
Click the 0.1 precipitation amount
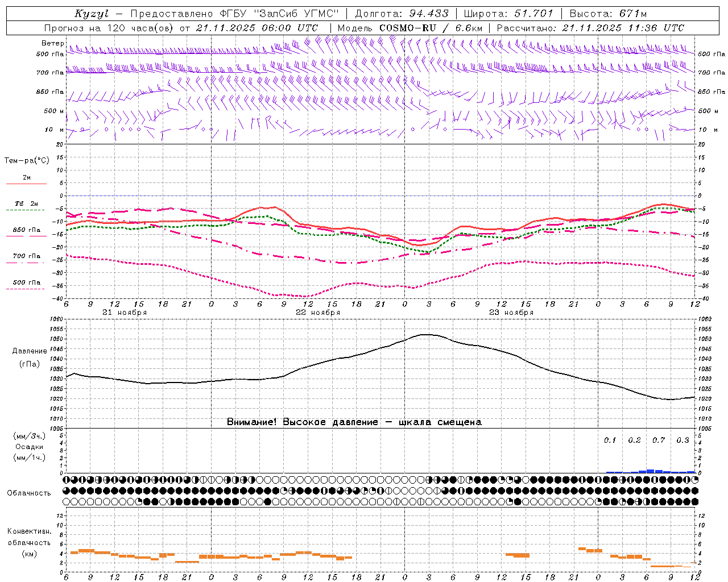coord(610,440)
